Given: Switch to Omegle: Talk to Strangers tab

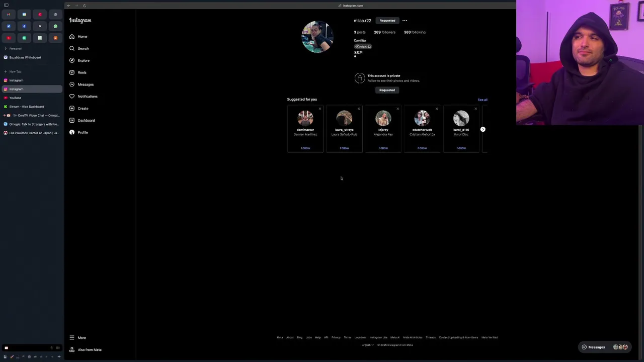Looking at the screenshot, I should click(x=31, y=124).
